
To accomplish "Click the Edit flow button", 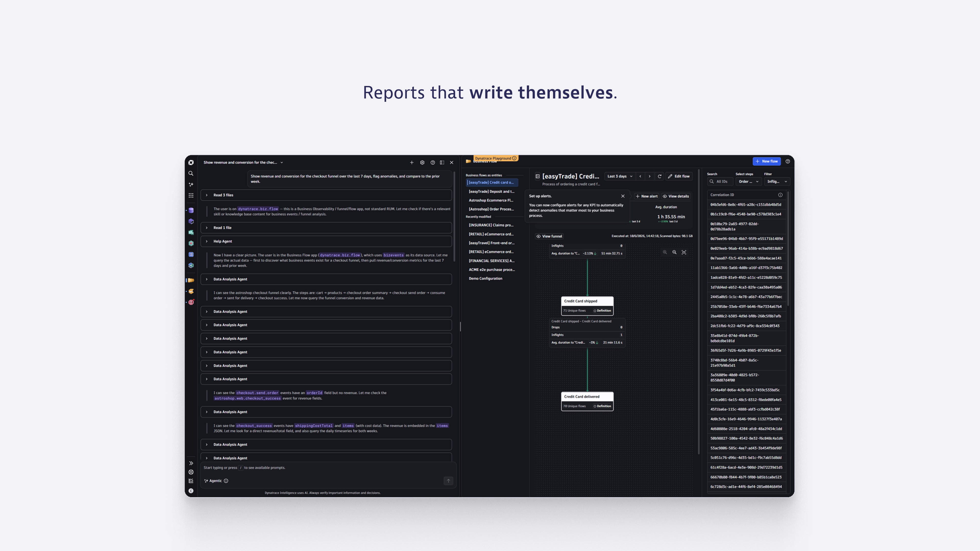I will click(x=679, y=176).
